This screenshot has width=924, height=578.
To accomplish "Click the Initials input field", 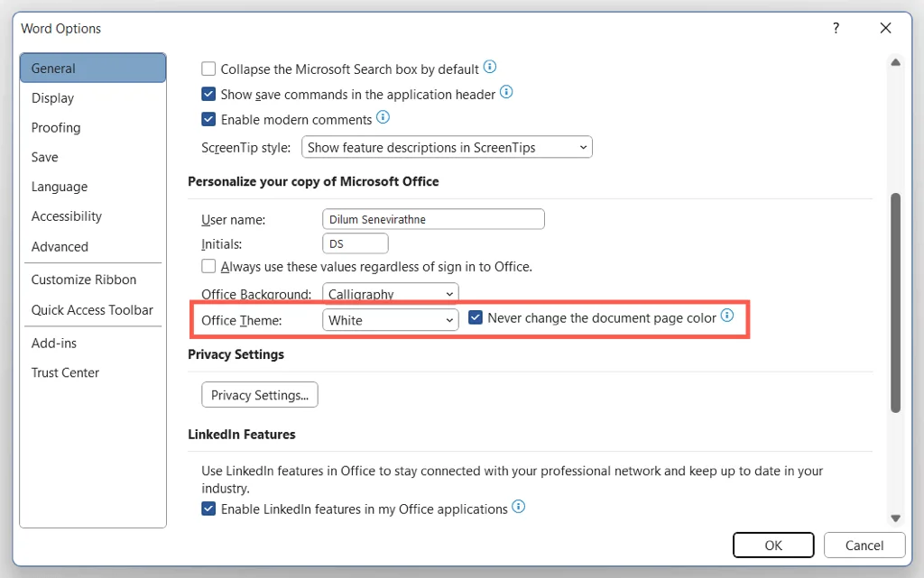I will (x=356, y=243).
